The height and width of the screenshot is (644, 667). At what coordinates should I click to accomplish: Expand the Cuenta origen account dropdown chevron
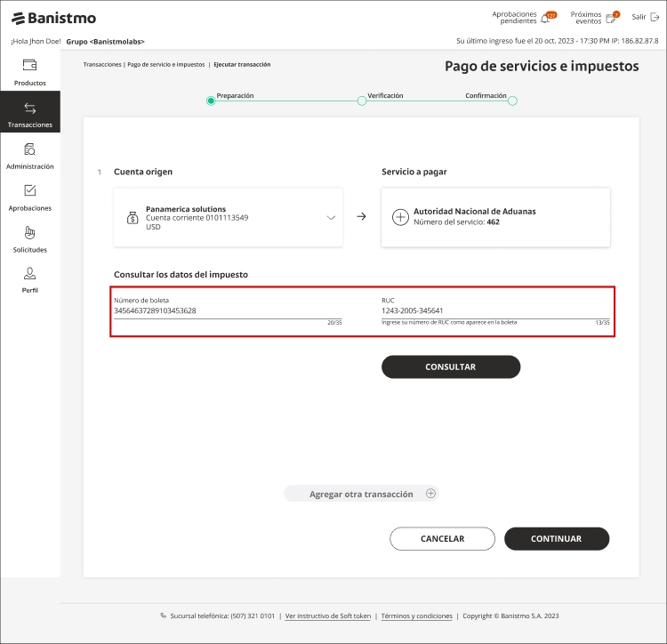(x=331, y=217)
